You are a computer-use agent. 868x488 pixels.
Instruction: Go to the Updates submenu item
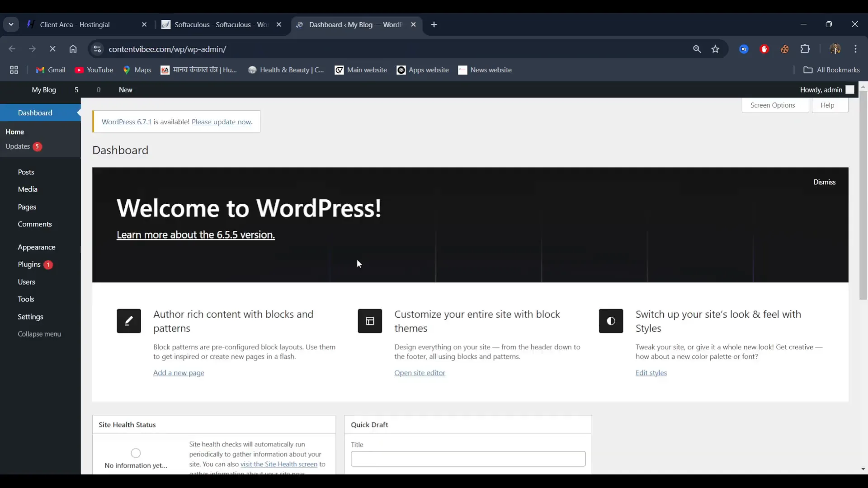point(24,146)
